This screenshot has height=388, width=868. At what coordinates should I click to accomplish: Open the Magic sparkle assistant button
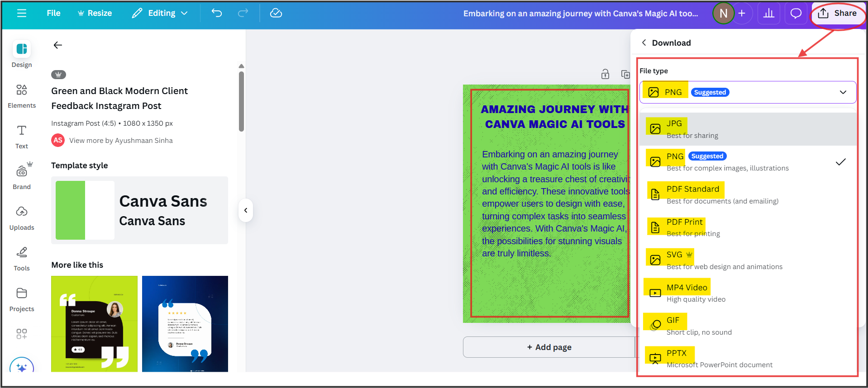tap(22, 365)
